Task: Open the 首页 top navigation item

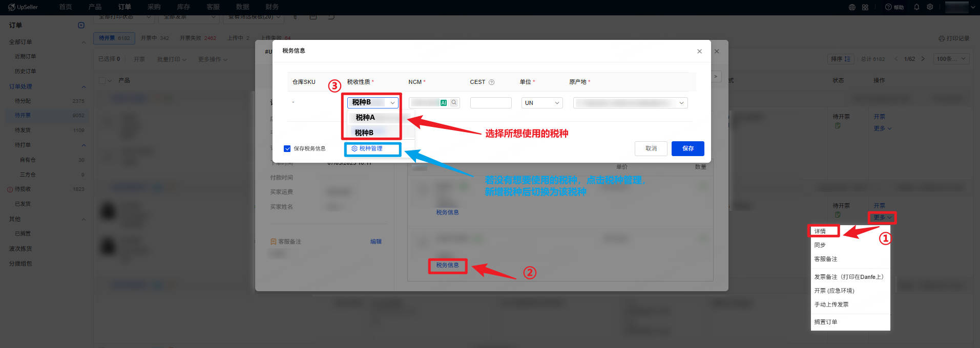Action: [65, 7]
